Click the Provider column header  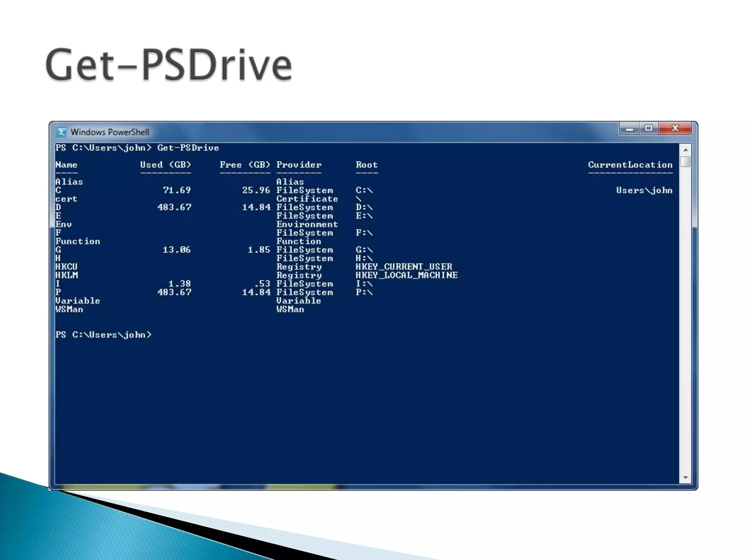299,165
